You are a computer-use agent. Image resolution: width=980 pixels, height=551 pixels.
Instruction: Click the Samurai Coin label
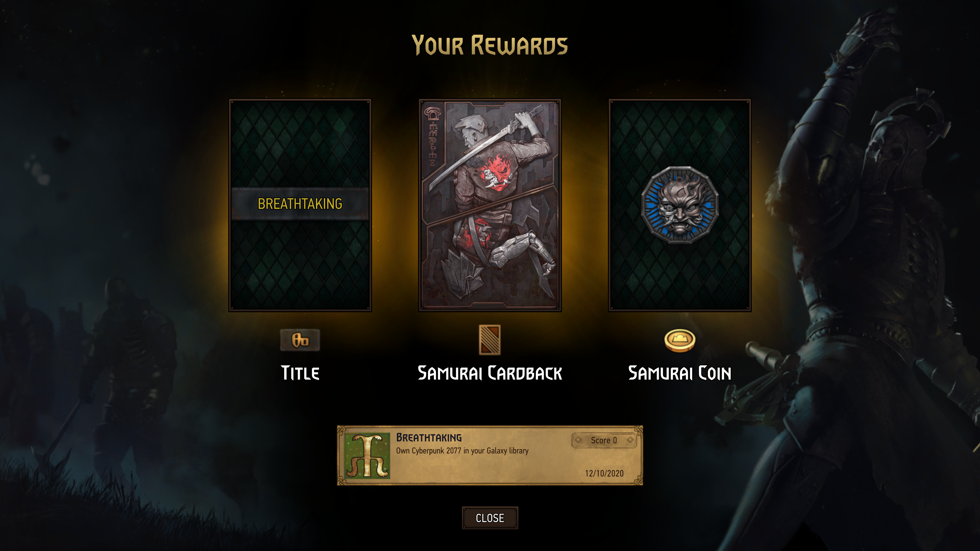(x=680, y=373)
